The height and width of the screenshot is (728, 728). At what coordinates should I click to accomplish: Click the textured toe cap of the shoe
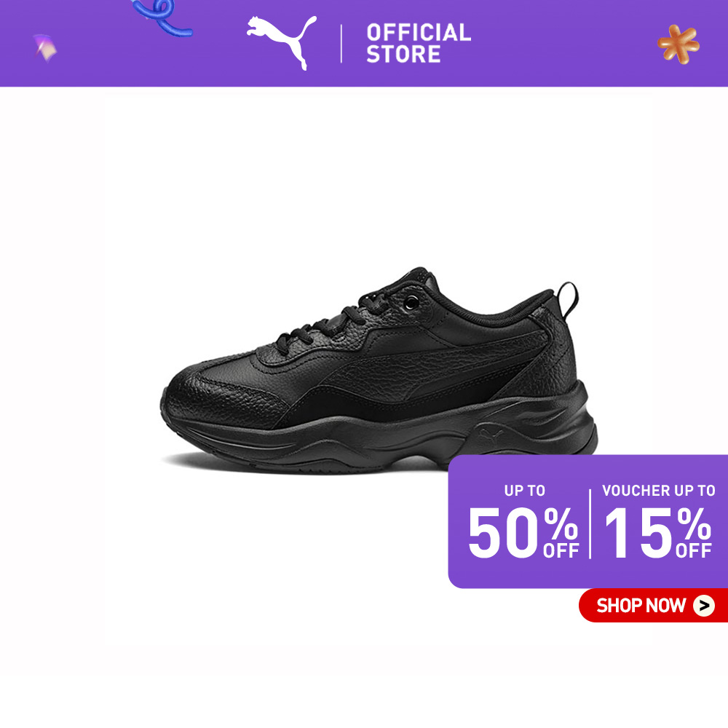point(218,395)
